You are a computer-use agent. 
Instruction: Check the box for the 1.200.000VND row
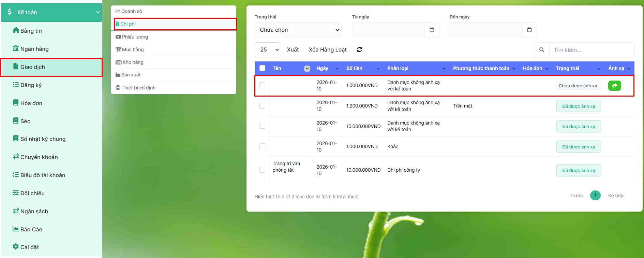click(x=262, y=106)
